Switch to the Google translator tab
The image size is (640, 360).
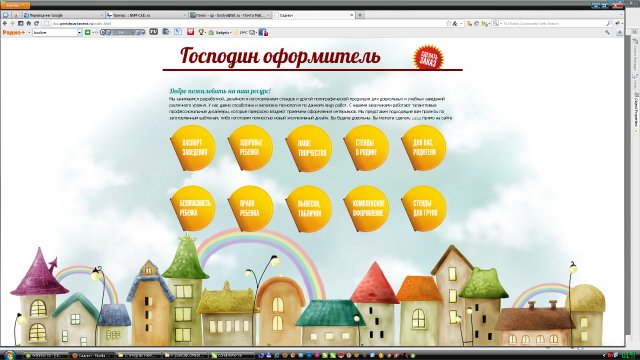63,15
